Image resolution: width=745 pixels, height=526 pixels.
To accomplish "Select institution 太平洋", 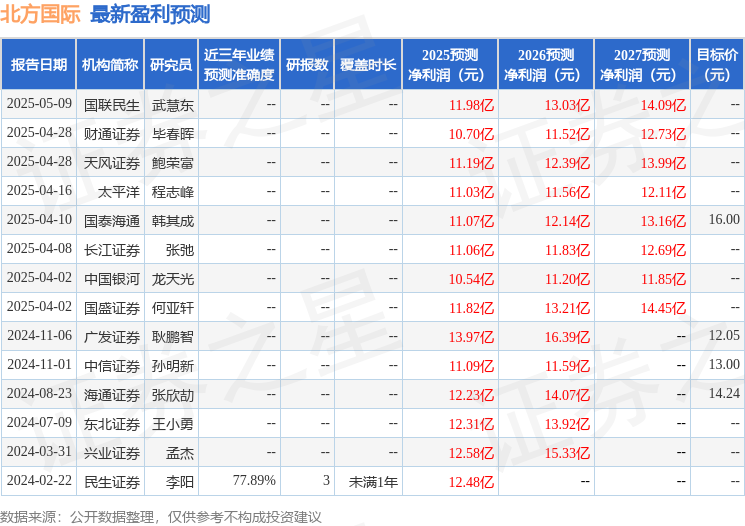I will click(x=119, y=192).
